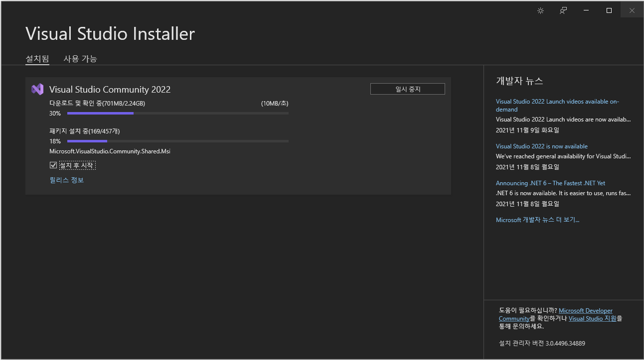The image size is (644, 360).
Task: Open Visual Studio 2022 Launch videos news link
Action: pos(557,105)
